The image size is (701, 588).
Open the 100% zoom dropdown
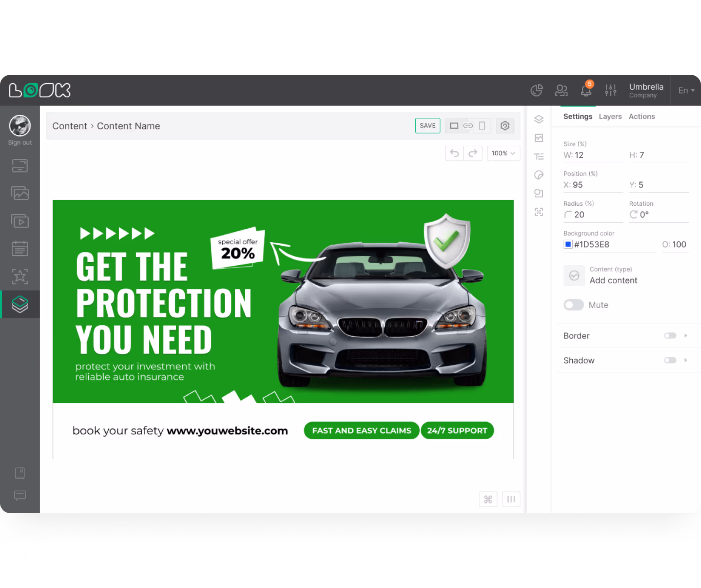(x=503, y=153)
